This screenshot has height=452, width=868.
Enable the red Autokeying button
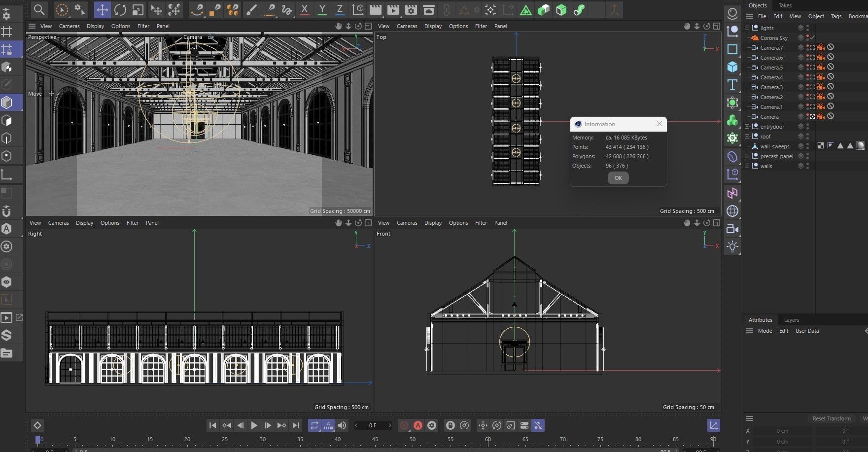click(x=418, y=425)
